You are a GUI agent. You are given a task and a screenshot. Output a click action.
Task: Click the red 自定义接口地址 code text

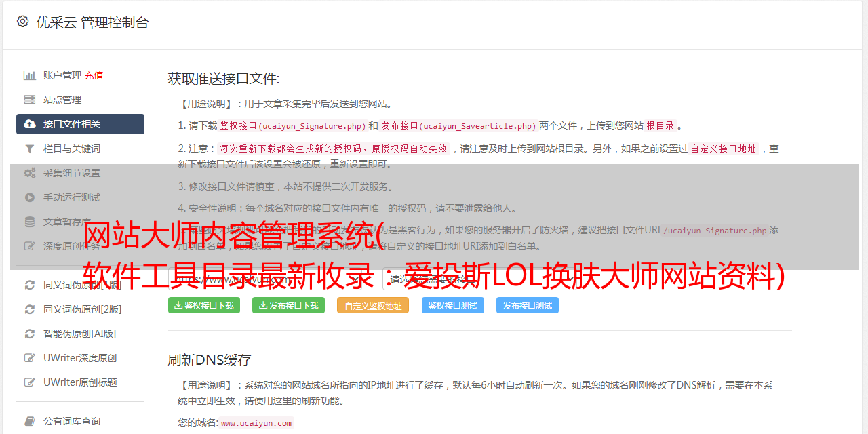(724, 149)
